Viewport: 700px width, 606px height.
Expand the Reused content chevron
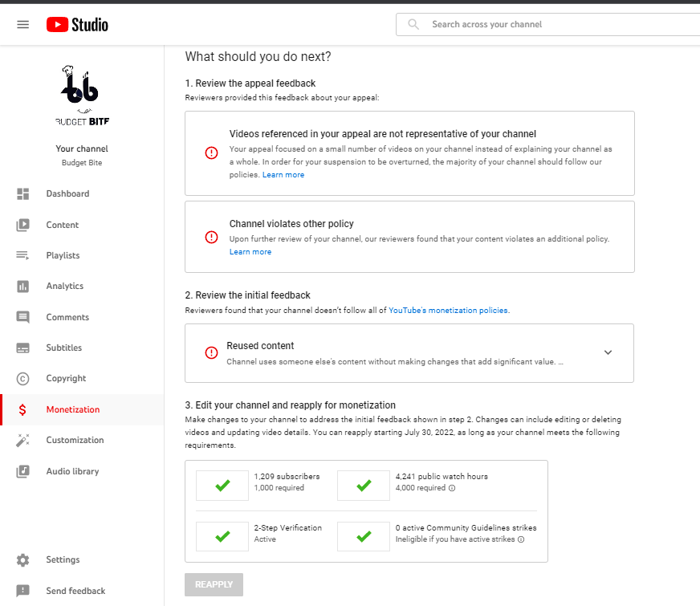608,352
